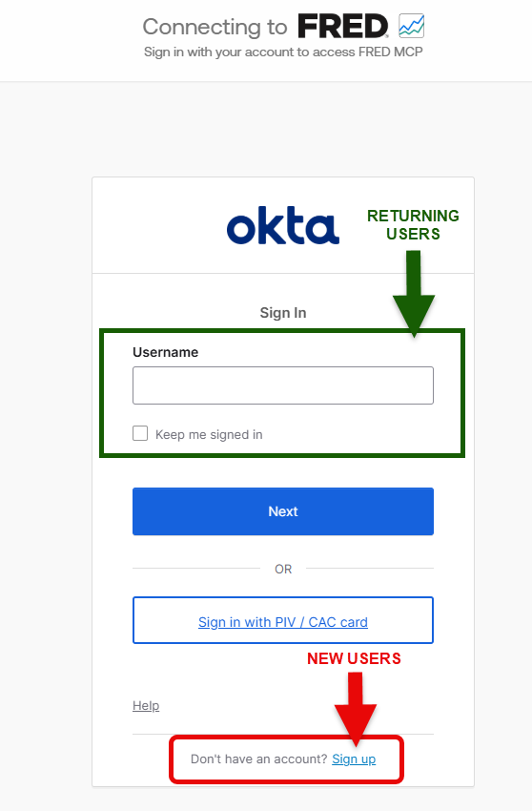The width and height of the screenshot is (532, 811).
Task: Click the 'Don't have an account?' text
Action: [259, 759]
